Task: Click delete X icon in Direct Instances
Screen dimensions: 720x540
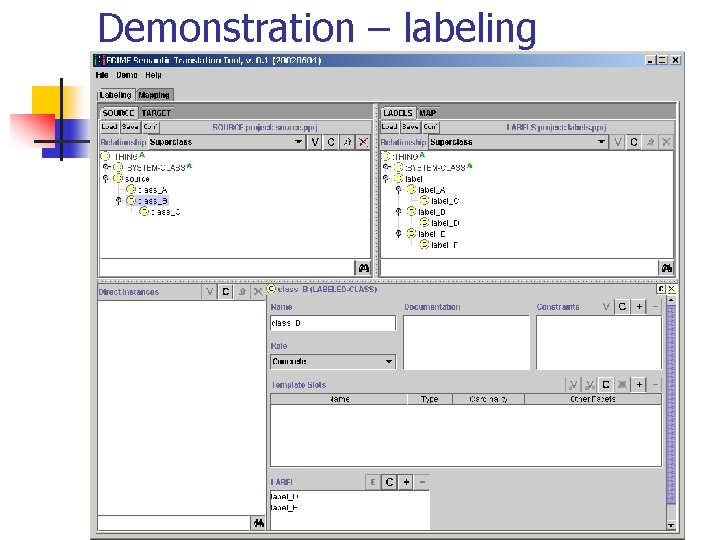Action: 258,292
